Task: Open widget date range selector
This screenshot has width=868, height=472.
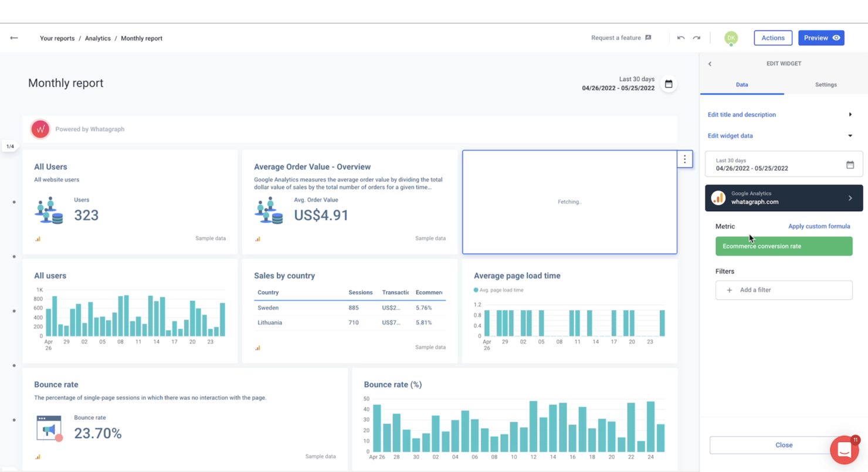Action: (x=784, y=165)
